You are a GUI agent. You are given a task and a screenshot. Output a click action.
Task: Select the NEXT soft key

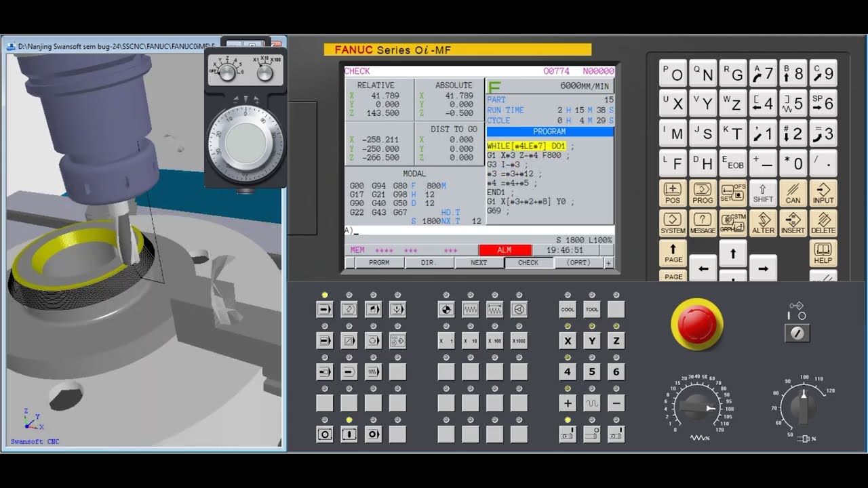(x=479, y=263)
